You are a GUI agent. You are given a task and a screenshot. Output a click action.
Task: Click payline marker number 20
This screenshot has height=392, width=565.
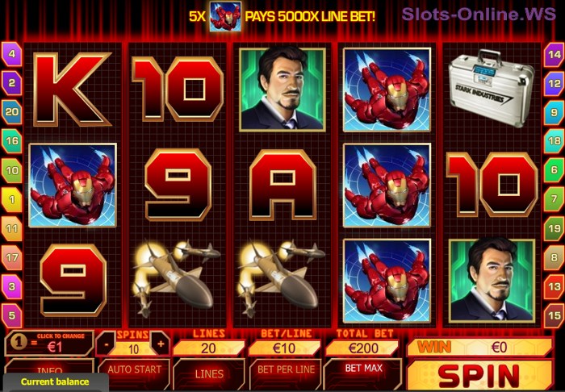pyautogui.click(x=11, y=112)
